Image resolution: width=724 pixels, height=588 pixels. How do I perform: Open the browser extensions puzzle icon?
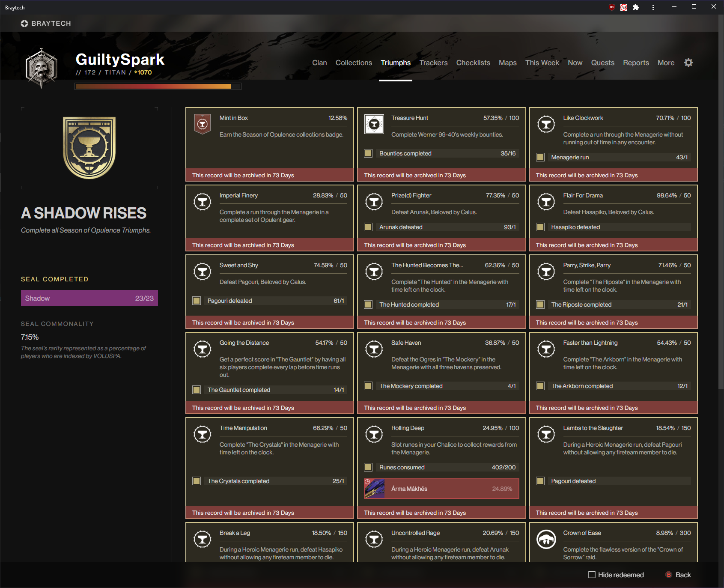(636, 7)
